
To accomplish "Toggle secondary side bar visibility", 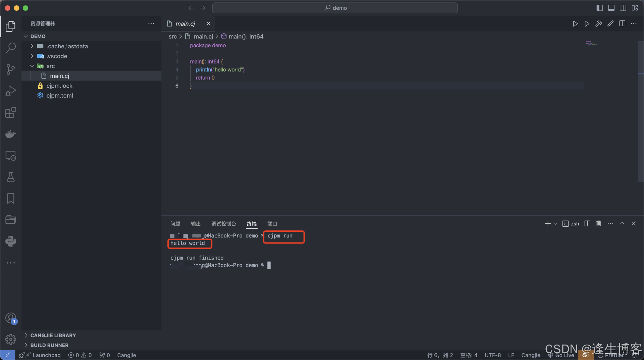I will pyautogui.click(x=623, y=8).
